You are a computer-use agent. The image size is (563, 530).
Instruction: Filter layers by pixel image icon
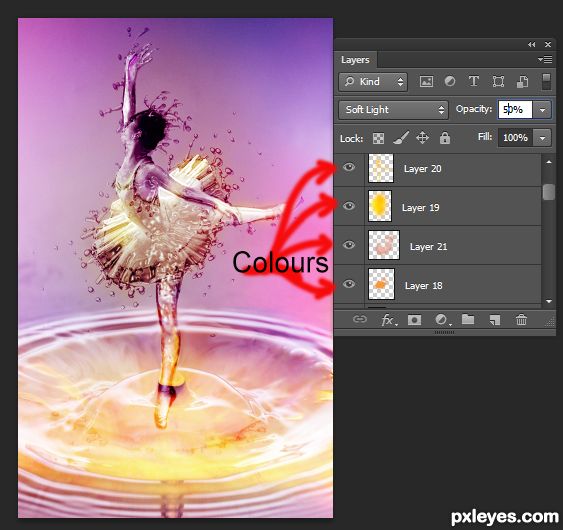426,82
